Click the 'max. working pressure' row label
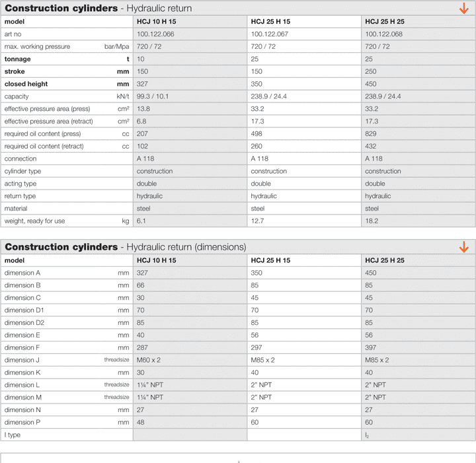476x463 pixels. tap(37, 47)
